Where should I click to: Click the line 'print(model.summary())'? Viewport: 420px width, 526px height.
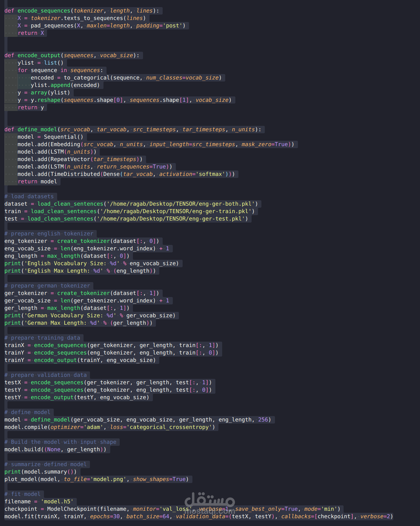pyautogui.click(x=41, y=472)
